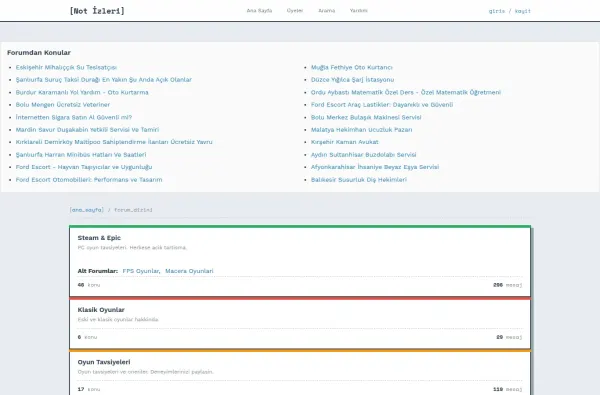The height and width of the screenshot is (395, 600).
Task: Open Kırklareli Demirköy Maltipoo topic
Action: click(114, 142)
